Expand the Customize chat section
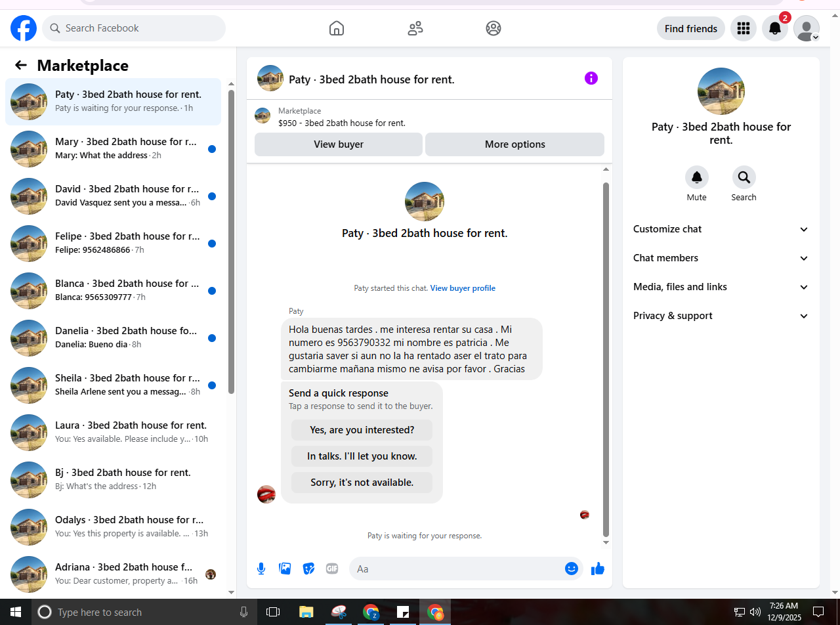 (x=721, y=229)
